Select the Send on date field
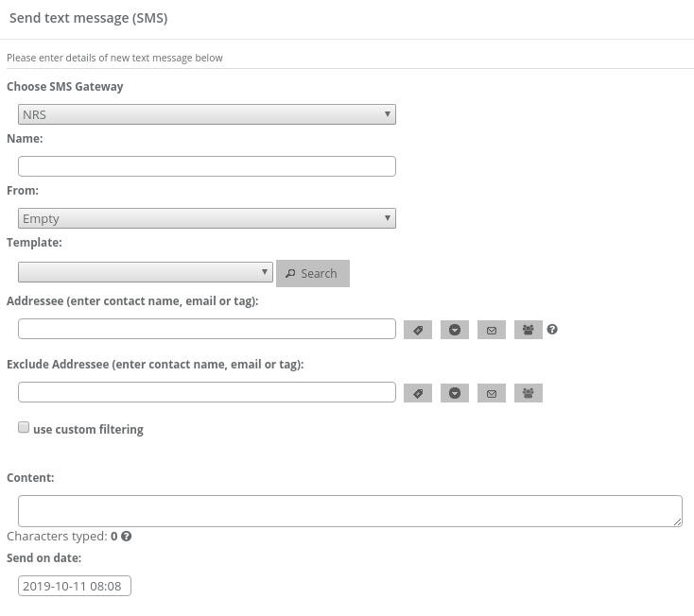 (75, 586)
